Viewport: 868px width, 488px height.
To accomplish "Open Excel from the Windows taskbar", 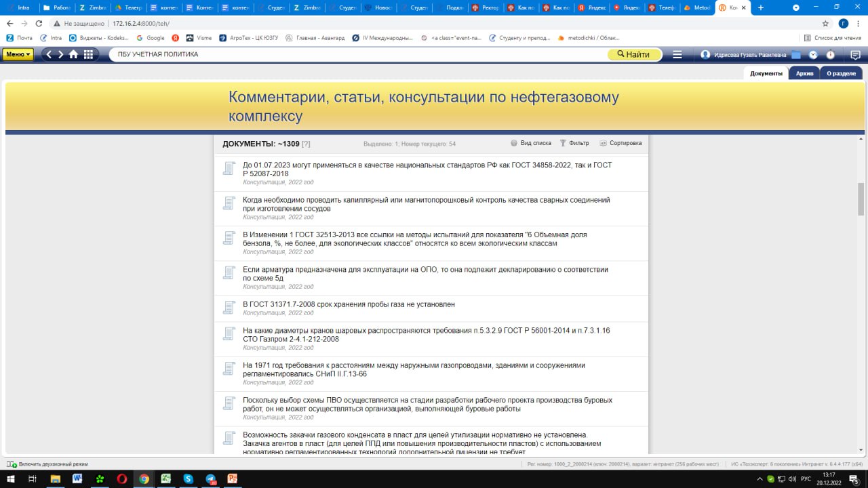I will pyautogui.click(x=165, y=479).
